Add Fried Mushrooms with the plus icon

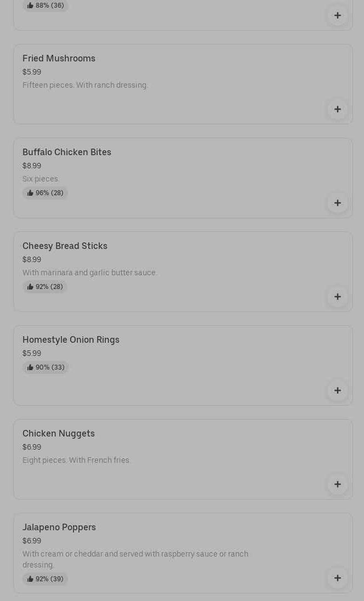[337, 109]
